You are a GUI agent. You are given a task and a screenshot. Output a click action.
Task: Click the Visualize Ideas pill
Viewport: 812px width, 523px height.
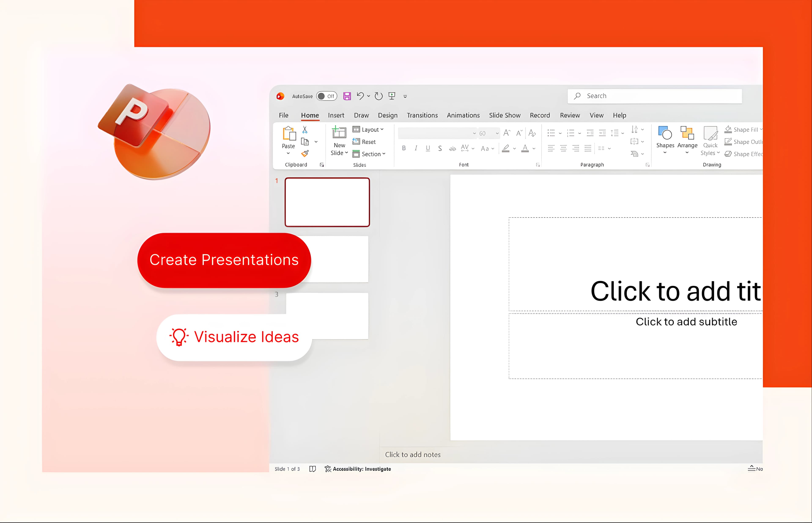tap(234, 337)
